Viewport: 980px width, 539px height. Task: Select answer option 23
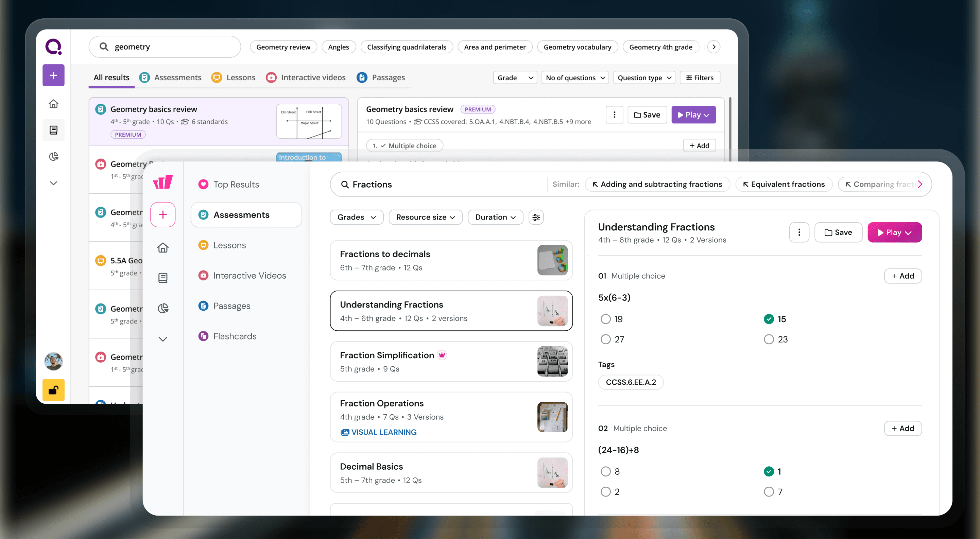pyautogui.click(x=769, y=339)
